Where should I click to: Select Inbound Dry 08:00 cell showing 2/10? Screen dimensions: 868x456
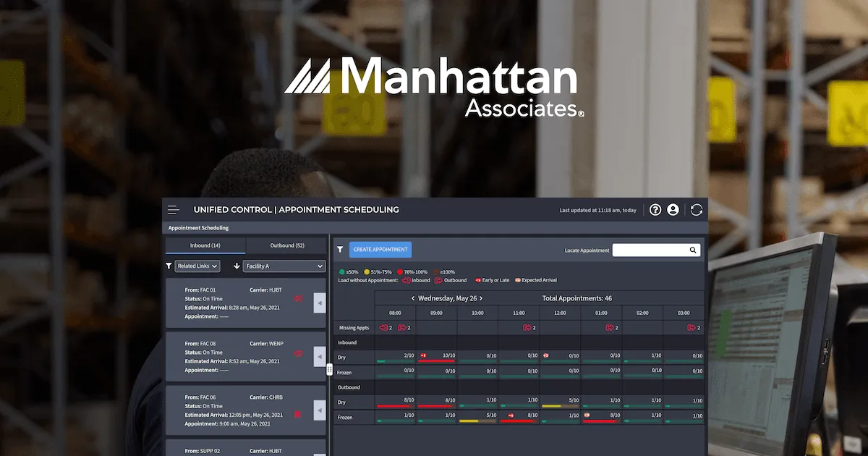pyautogui.click(x=395, y=358)
